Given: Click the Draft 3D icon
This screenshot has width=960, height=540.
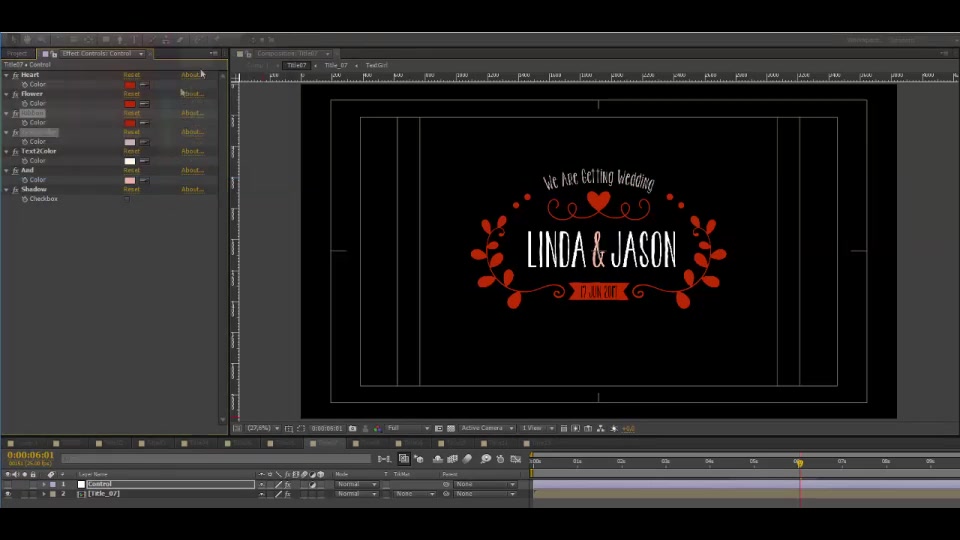Looking at the screenshot, I should click(419, 459).
